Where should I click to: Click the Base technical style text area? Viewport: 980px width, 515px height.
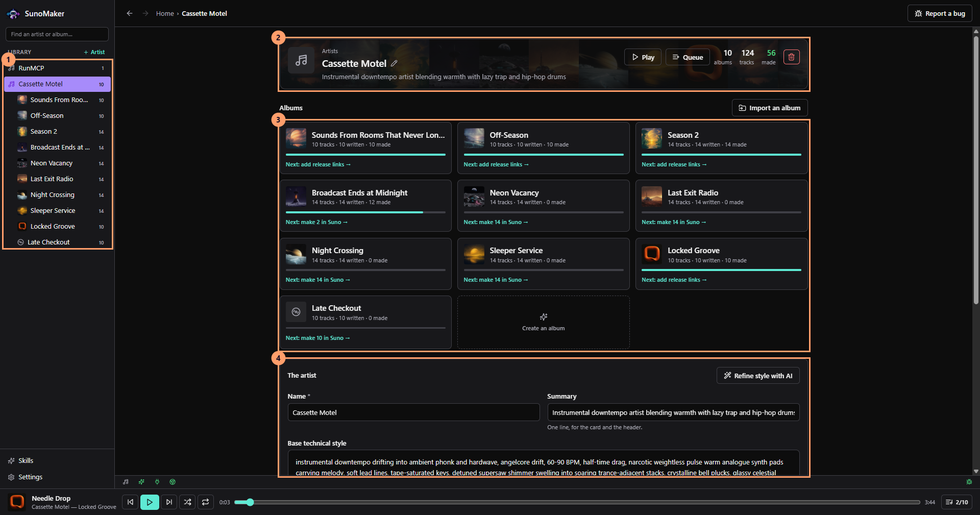pyautogui.click(x=544, y=463)
